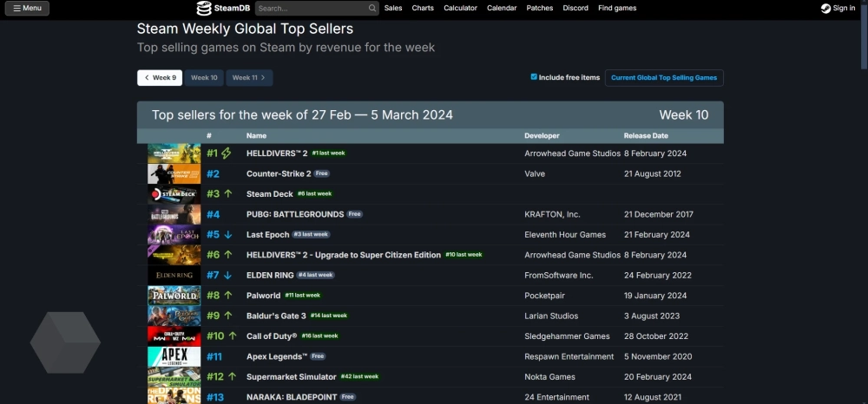Go to previous Week 9
Image resolution: width=868 pixels, height=404 pixels.
160,78
